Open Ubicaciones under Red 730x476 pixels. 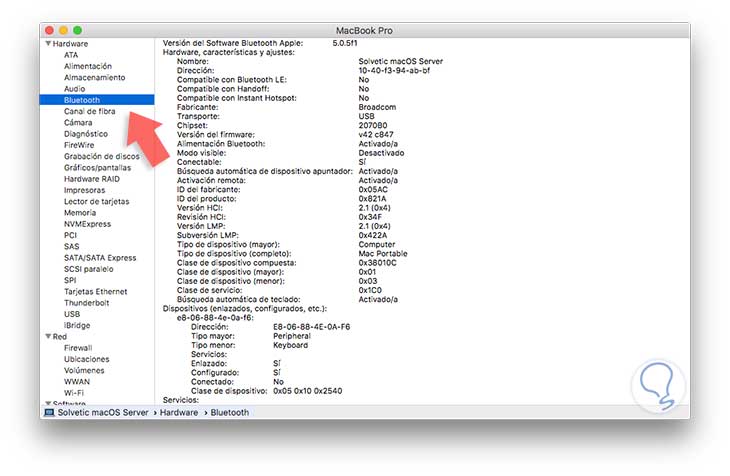(x=87, y=359)
